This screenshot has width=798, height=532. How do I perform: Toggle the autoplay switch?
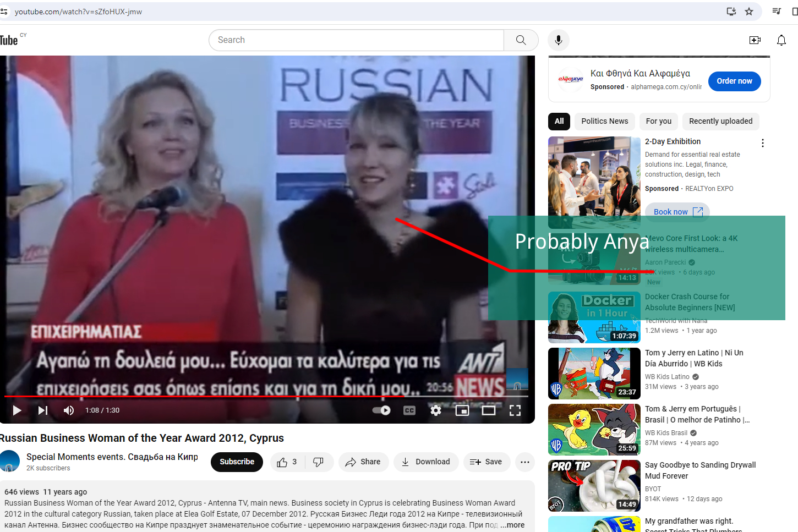point(381,410)
